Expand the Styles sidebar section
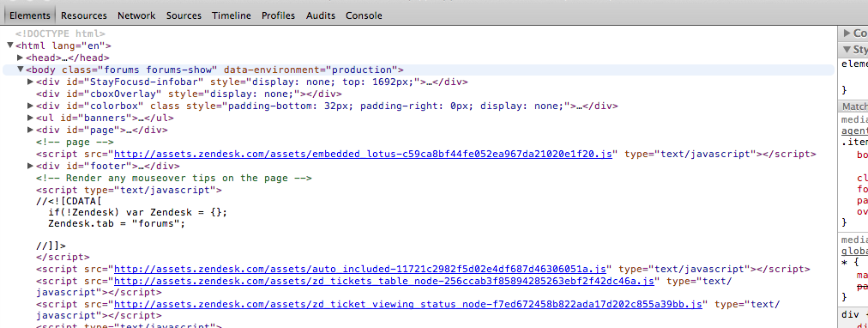Screen dimensions: 868x328 click(x=847, y=50)
